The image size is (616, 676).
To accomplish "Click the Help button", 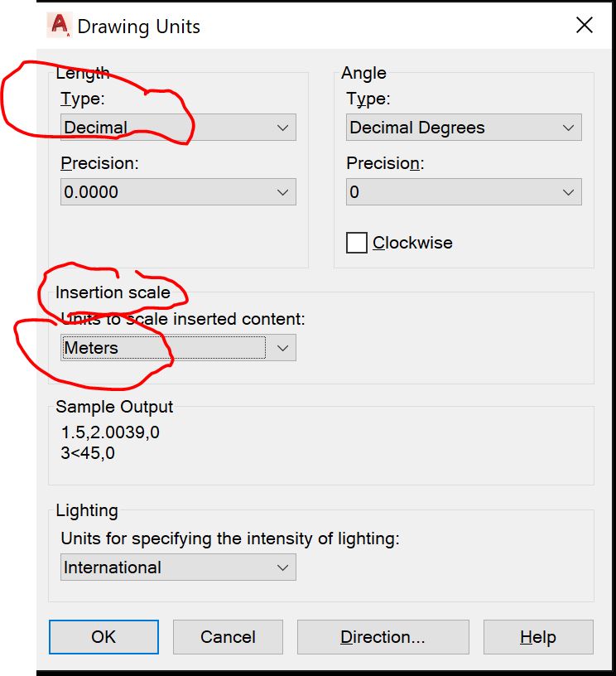I will click(x=538, y=637).
